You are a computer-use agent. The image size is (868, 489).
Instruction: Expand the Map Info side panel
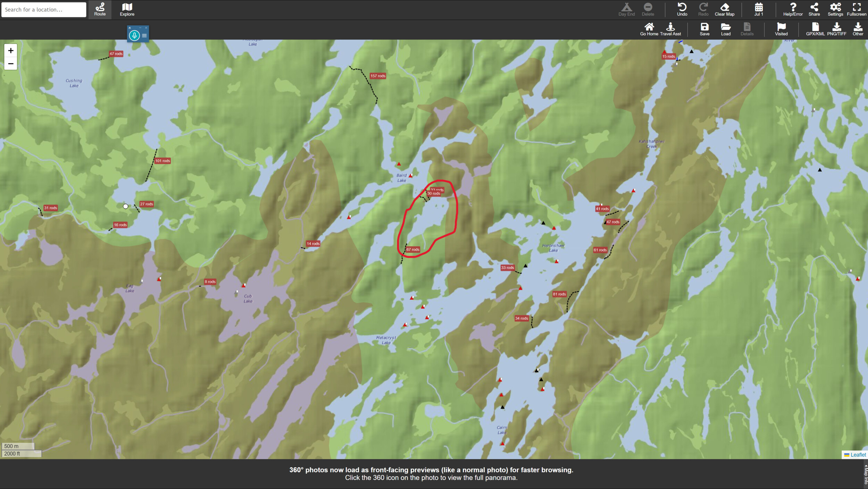click(x=865, y=474)
